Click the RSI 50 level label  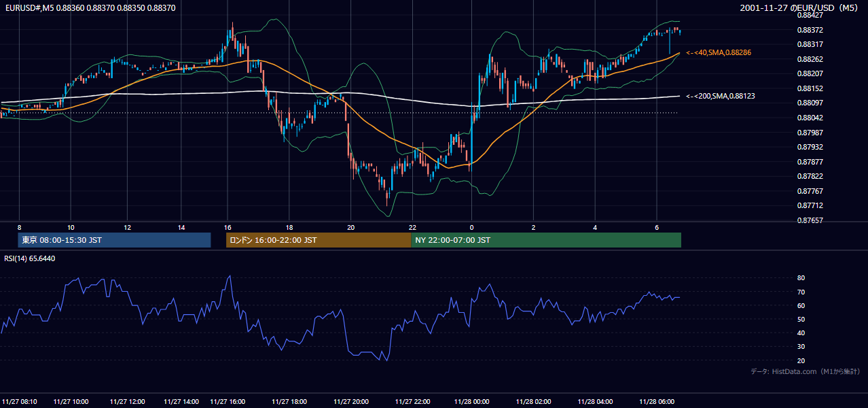pyautogui.click(x=801, y=319)
